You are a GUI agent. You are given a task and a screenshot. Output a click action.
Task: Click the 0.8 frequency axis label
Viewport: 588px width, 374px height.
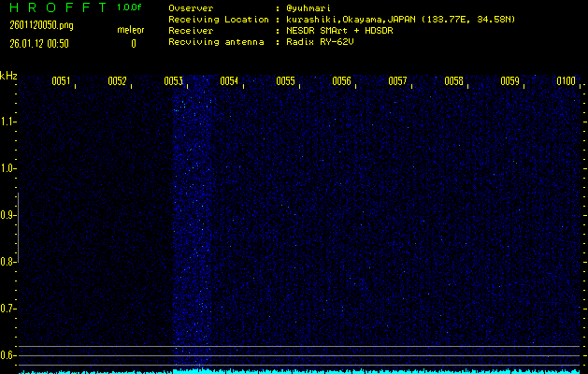pyautogui.click(x=7, y=262)
